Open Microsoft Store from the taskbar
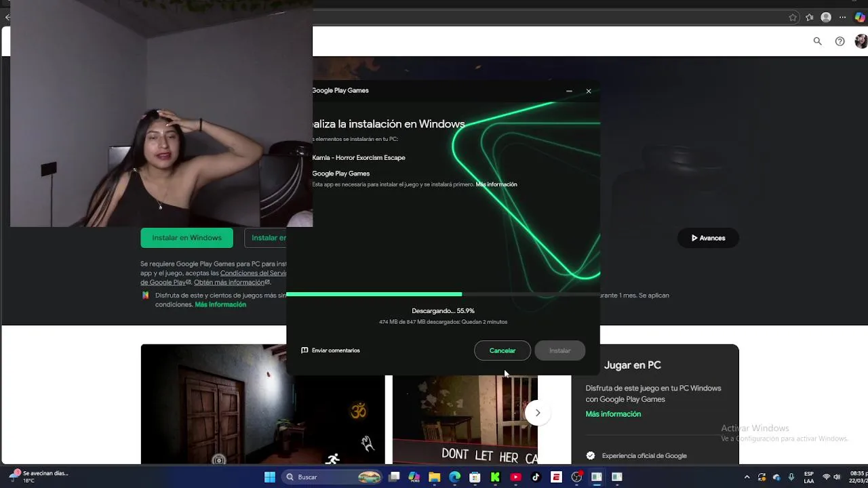The image size is (868, 488). (475, 477)
